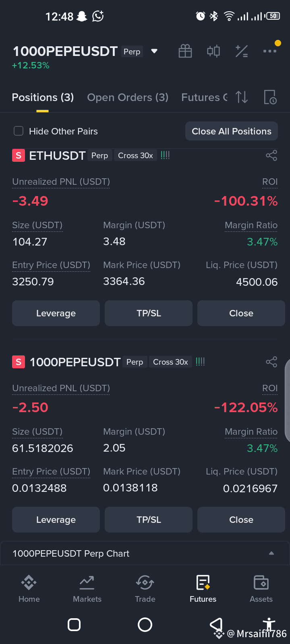Image resolution: width=290 pixels, height=644 pixels.
Task: Open the futures calculator icon
Action: [242, 51]
